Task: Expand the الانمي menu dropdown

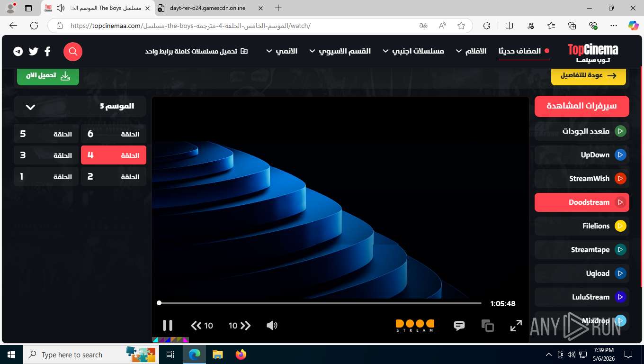Action: (x=282, y=51)
